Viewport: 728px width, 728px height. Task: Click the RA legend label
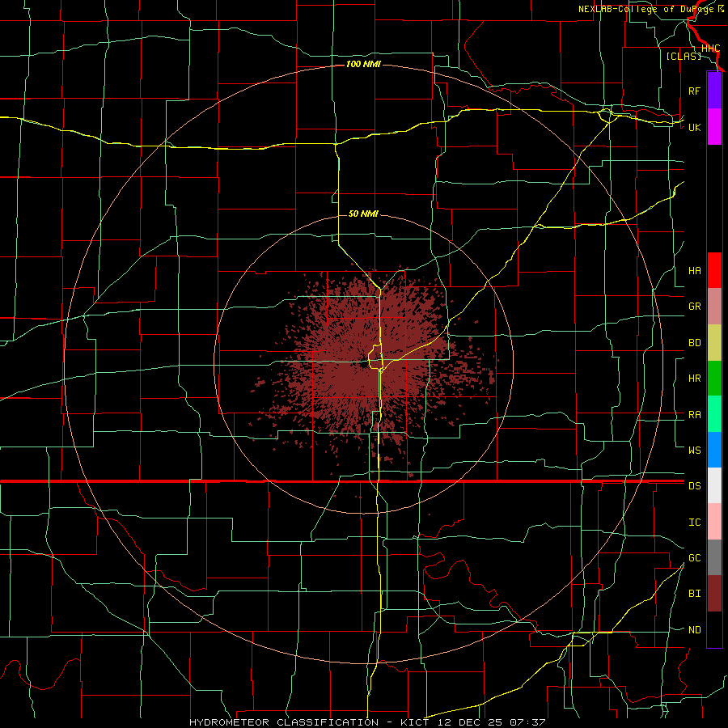(x=694, y=414)
